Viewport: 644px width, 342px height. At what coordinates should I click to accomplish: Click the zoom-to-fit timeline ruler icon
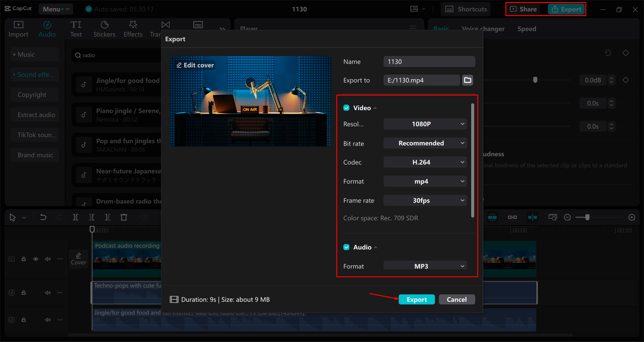pos(553,217)
